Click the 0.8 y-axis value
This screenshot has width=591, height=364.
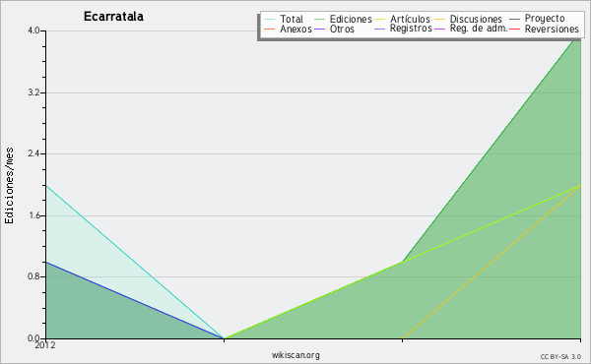33,276
